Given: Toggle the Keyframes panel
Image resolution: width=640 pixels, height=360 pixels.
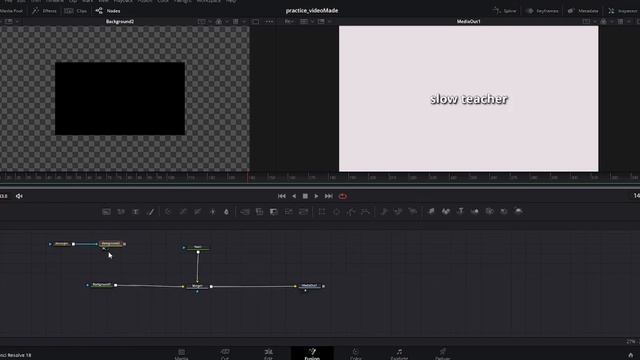Looking at the screenshot, I should (542, 11).
